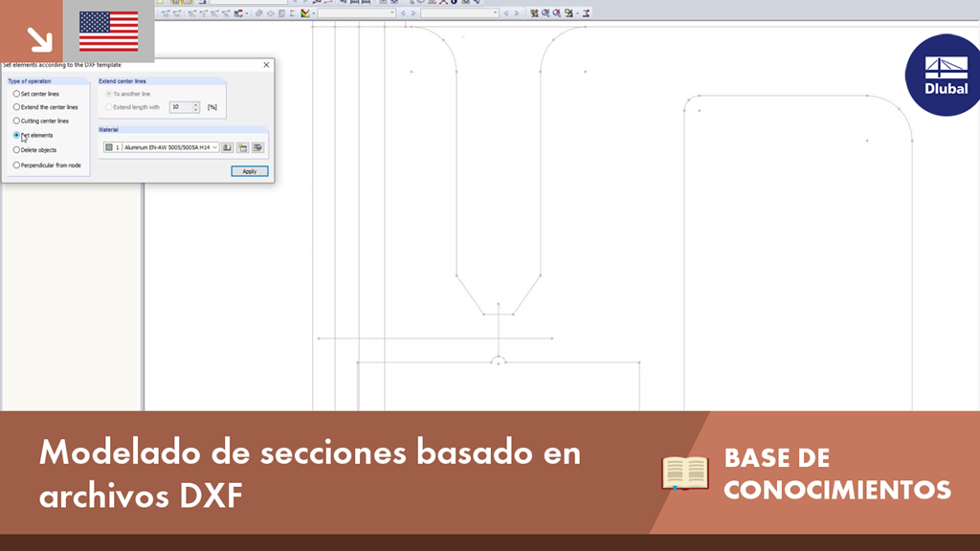Click the extend length value input field
The width and height of the screenshot is (980, 551).
182,107
